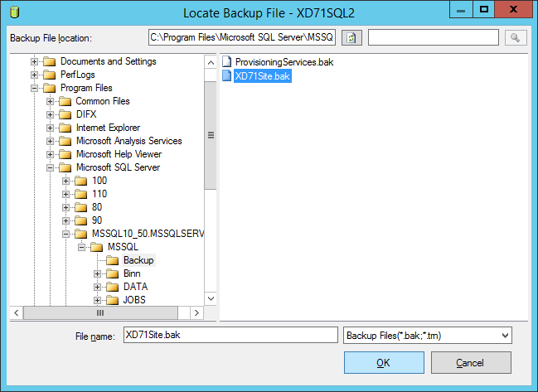Screen dimensions: 538x392
Task: Click the Internet Explorer folder icon
Action: [65, 128]
